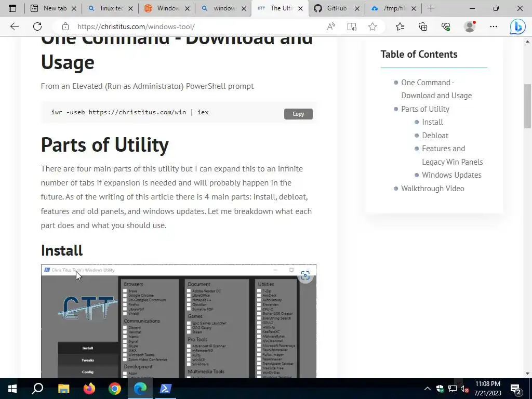Open notification center
The image size is (532, 399).
516,389
